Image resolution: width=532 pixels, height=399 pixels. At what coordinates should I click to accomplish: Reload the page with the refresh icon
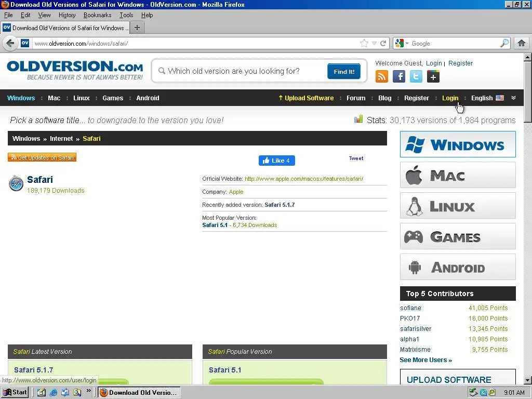coord(383,43)
